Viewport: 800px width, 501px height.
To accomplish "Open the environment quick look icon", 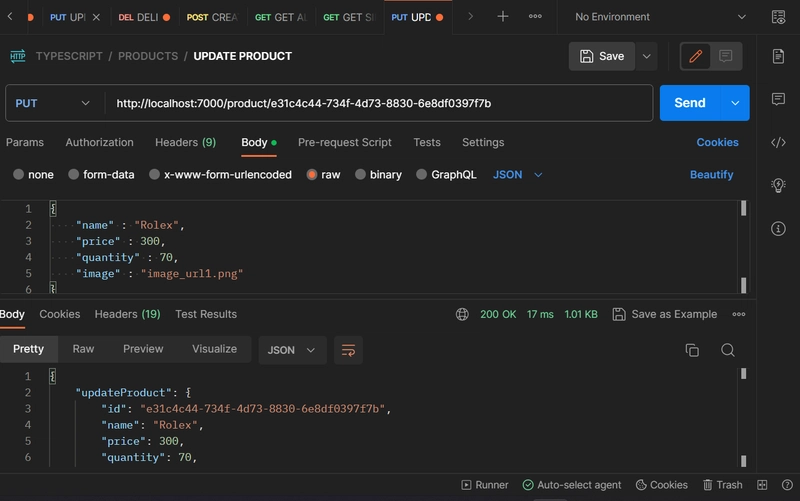I will (778, 17).
